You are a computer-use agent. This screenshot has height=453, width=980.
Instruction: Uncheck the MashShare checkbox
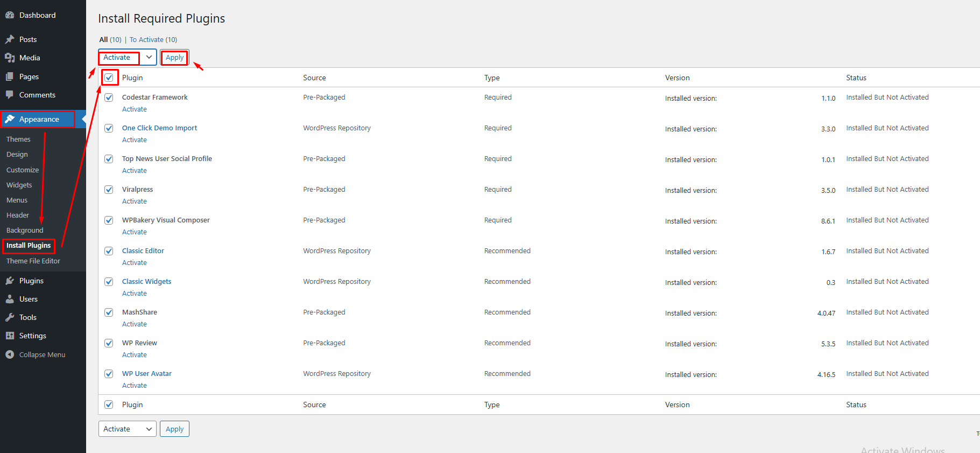point(109,312)
